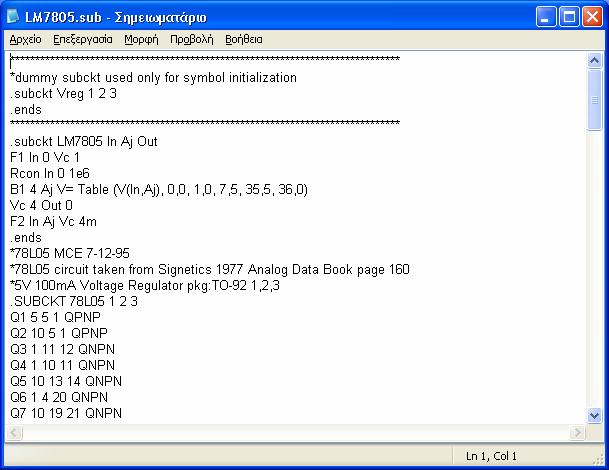Click the vertical scrollbar down arrow

[595, 416]
